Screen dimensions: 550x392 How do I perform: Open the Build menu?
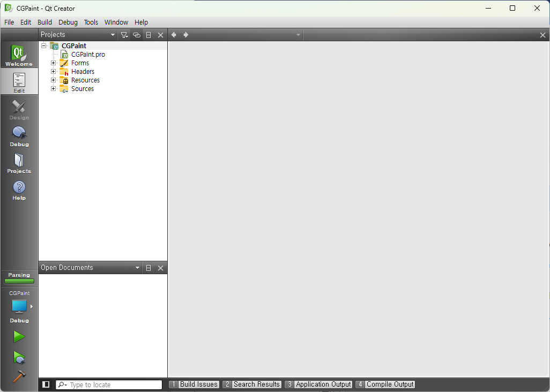click(x=44, y=22)
